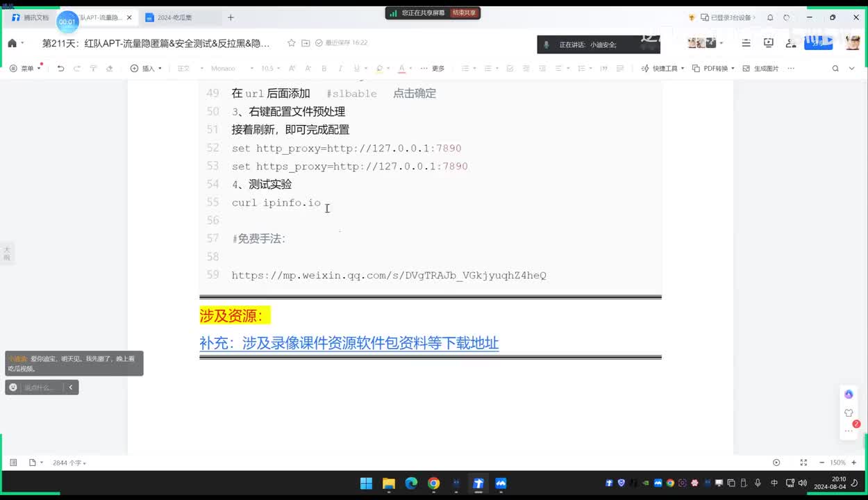The height and width of the screenshot is (500, 868).
Task: Click 结束共享 to stop sharing
Action: [x=465, y=12]
